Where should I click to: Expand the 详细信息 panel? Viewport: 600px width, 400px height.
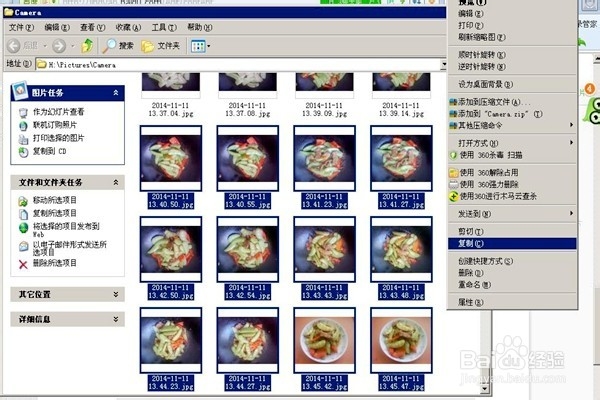pos(116,319)
